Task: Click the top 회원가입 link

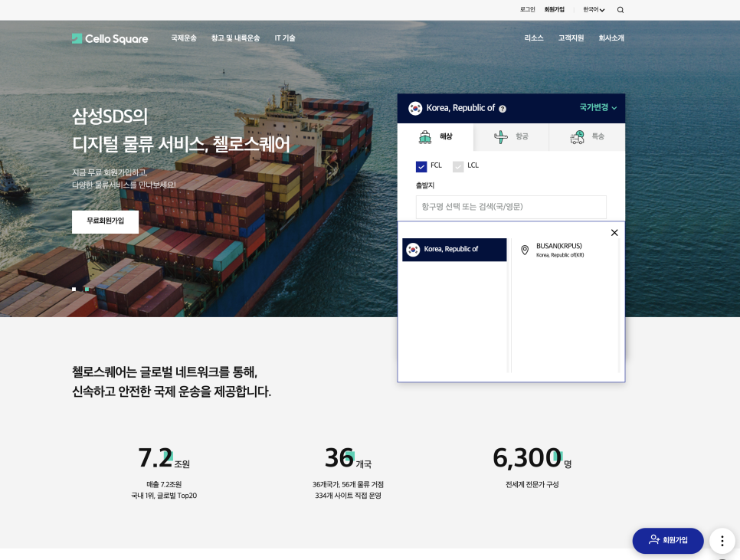Action: coord(554,9)
